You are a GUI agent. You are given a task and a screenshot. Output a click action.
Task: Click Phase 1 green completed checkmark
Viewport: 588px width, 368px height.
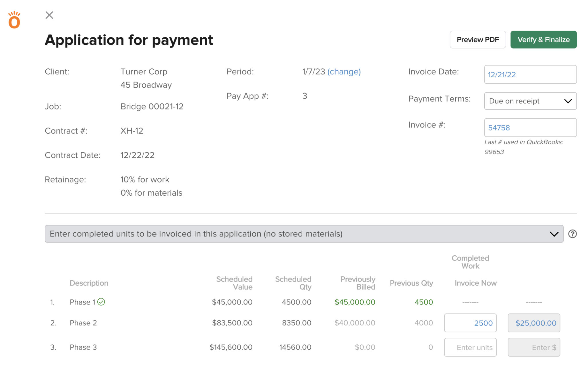[x=101, y=302]
